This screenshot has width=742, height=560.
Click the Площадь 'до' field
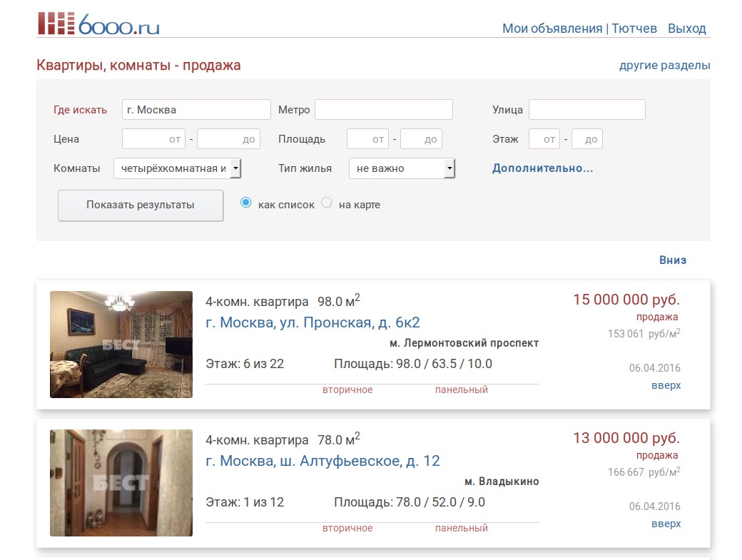[x=421, y=139]
